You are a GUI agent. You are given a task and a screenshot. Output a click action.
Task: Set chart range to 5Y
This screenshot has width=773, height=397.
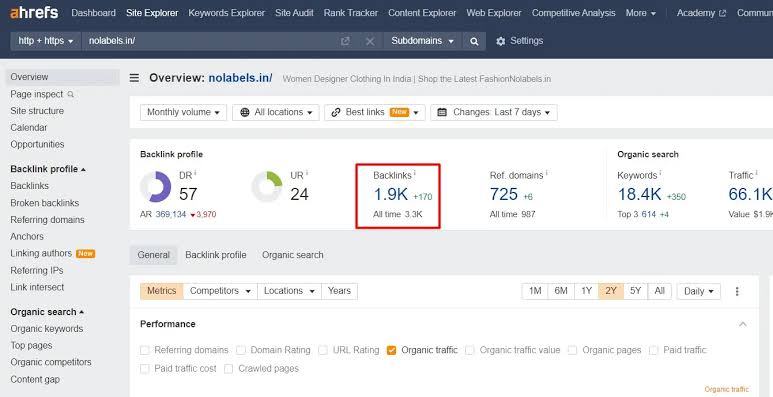tap(636, 291)
